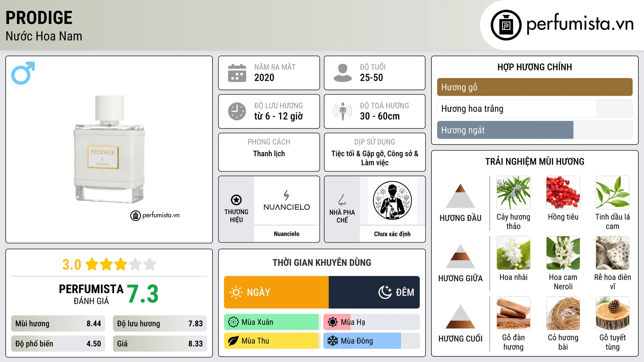Click the Giá 8.33 score row
644x362 pixels.
coord(160,344)
